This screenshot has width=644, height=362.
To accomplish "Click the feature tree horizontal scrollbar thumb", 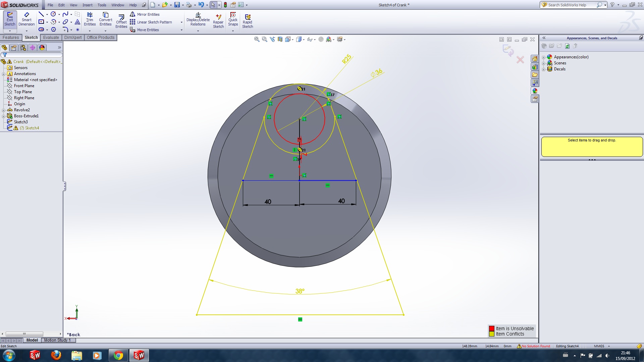I will tap(24, 334).
